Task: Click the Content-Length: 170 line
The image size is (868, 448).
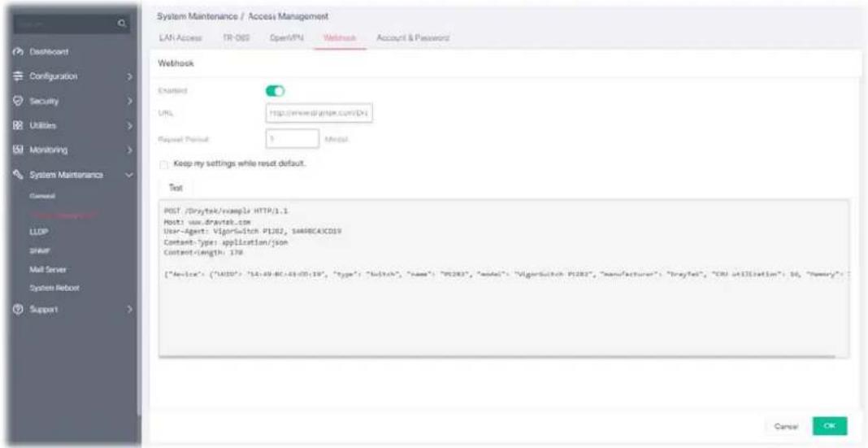Action: [204, 253]
